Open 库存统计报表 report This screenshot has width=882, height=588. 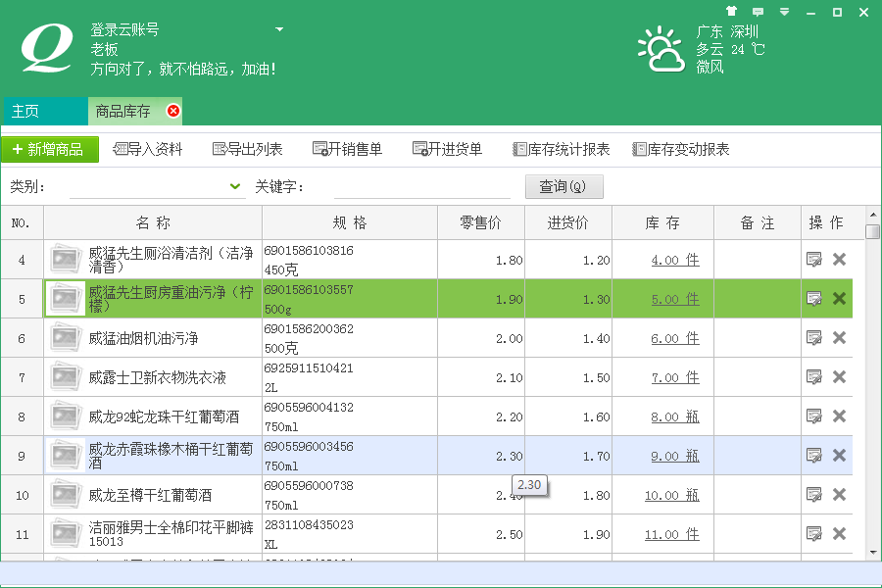pos(562,149)
